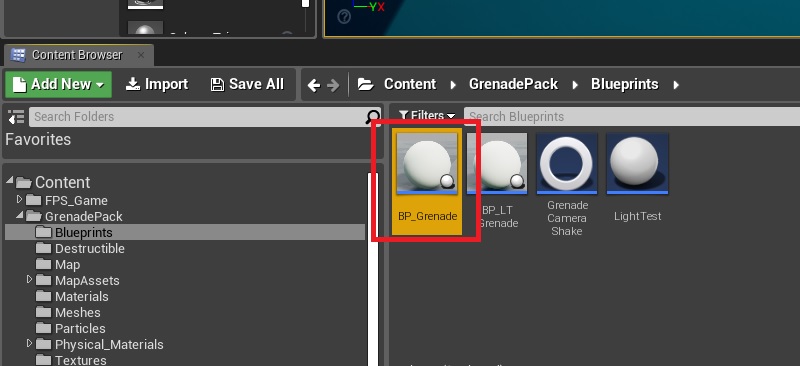Image resolution: width=800 pixels, height=366 pixels.
Task: Focus the Search Folders field
Action: tap(197, 117)
